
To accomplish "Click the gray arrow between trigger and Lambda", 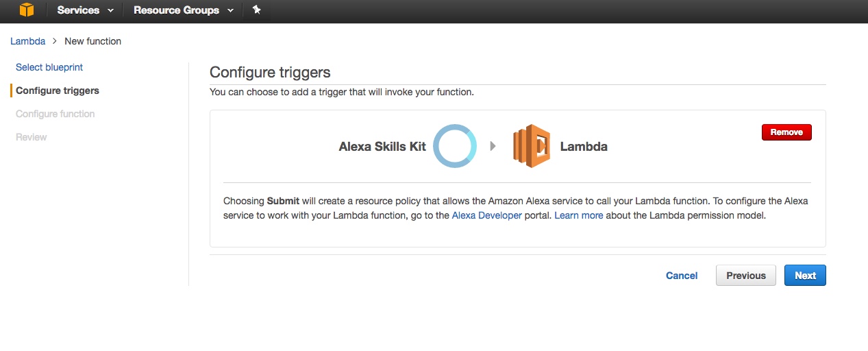I will pyautogui.click(x=493, y=146).
